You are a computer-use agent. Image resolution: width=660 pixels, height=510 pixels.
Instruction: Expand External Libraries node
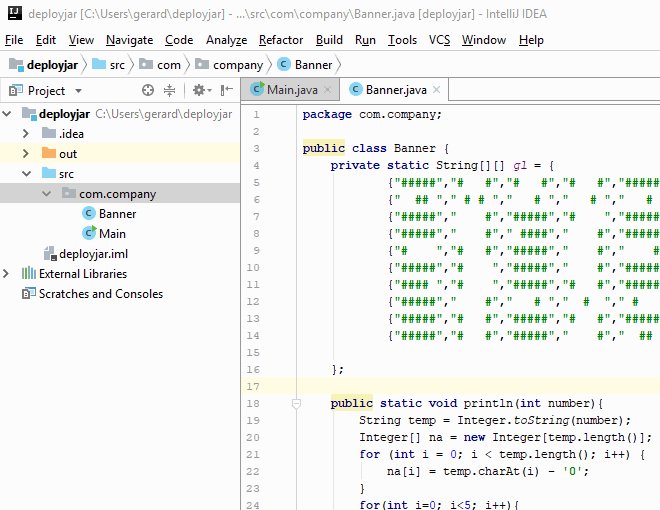[x=8, y=274]
